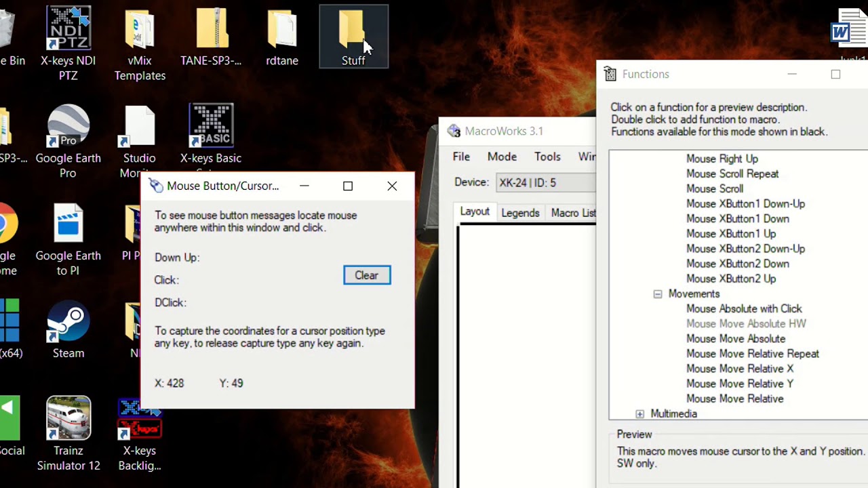Viewport: 868px width, 488px height.
Task: Select Mouse Move Relative Y function
Action: pyautogui.click(x=740, y=384)
